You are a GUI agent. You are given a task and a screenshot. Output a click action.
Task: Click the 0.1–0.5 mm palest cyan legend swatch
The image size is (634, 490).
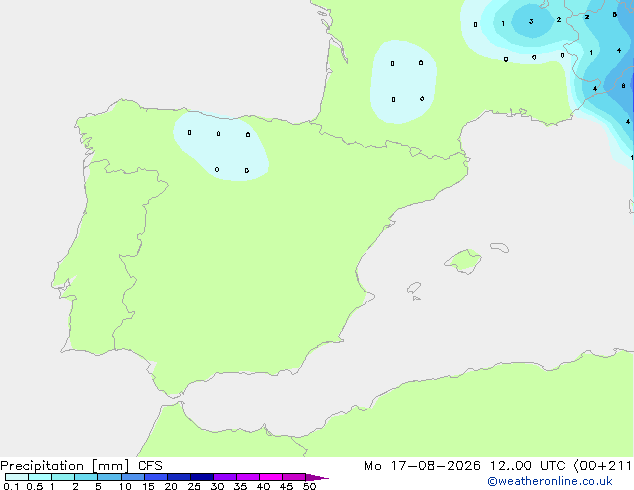[17, 477]
